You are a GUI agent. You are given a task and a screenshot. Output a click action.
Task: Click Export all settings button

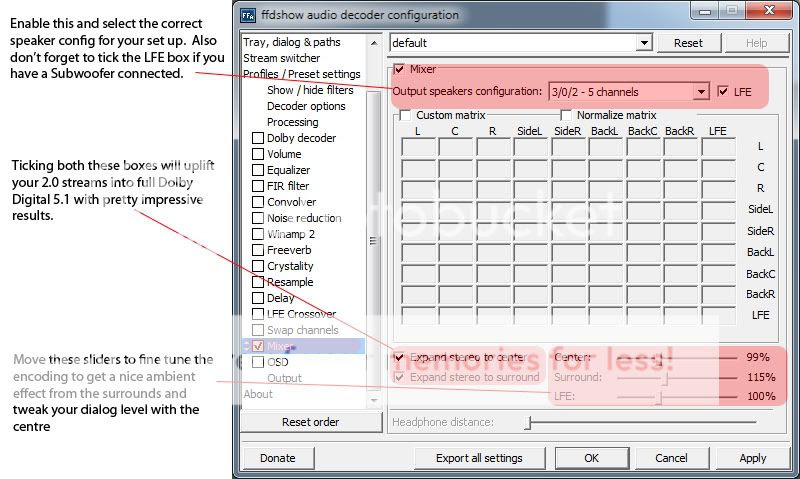(479, 458)
